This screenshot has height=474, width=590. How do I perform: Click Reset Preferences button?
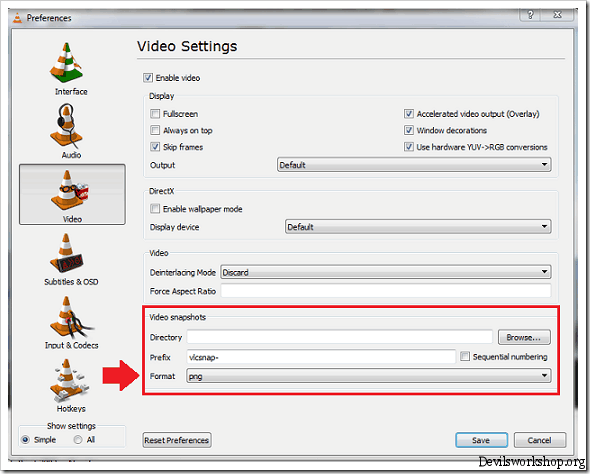coord(177,440)
